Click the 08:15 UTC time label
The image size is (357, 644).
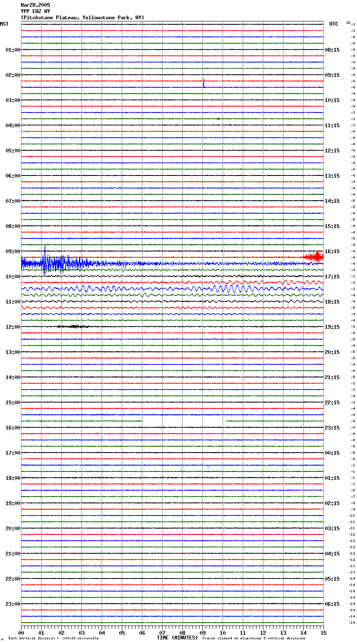click(x=332, y=50)
